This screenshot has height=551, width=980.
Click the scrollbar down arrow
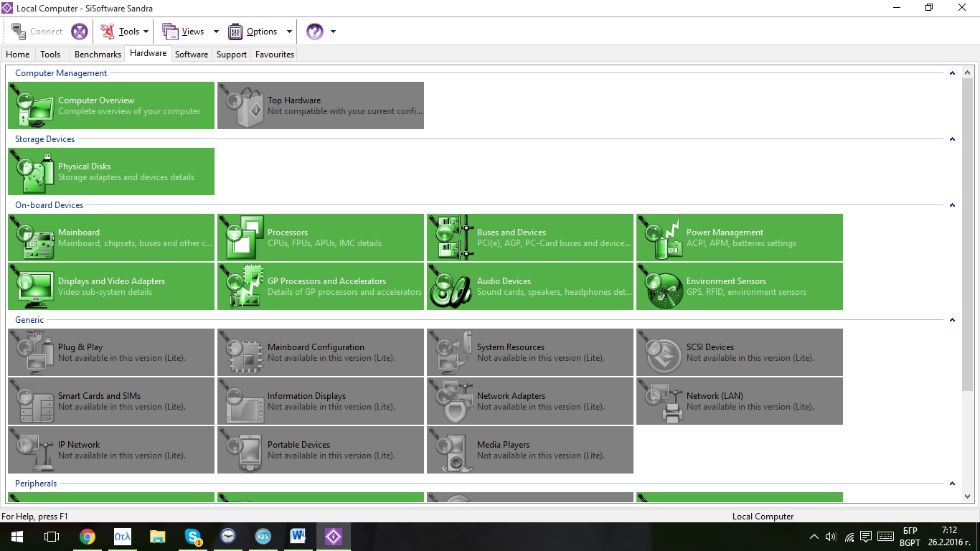click(x=967, y=496)
